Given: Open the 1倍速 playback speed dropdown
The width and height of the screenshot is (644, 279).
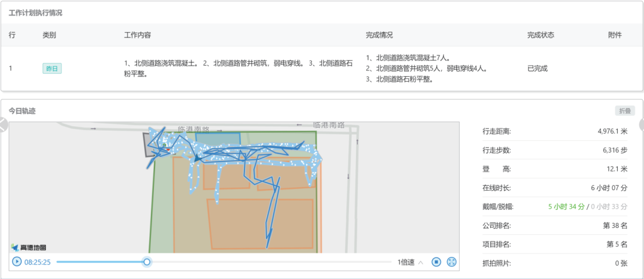Looking at the screenshot, I should (410, 262).
